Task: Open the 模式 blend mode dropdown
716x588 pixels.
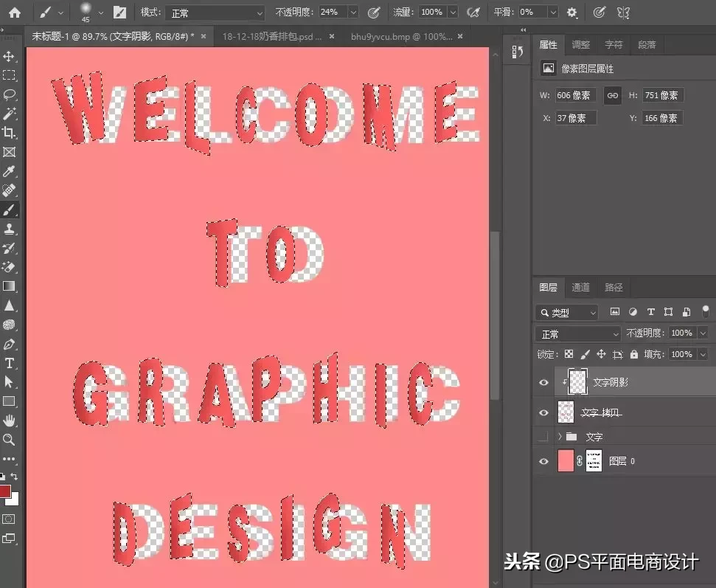Action: [x=215, y=13]
